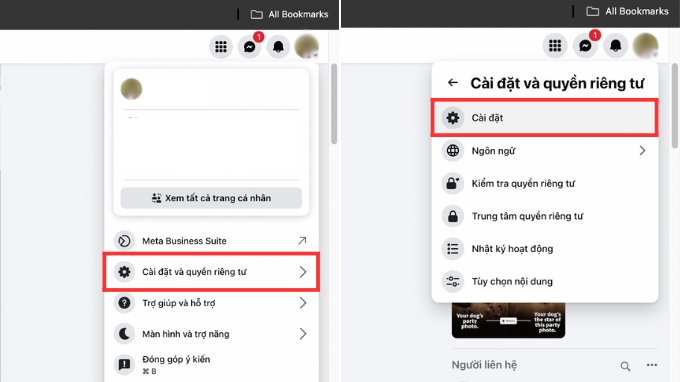Expand the Trợ giúp và hỗ trợ chevron
Viewport: 680px width, 382px height.
(x=303, y=303)
